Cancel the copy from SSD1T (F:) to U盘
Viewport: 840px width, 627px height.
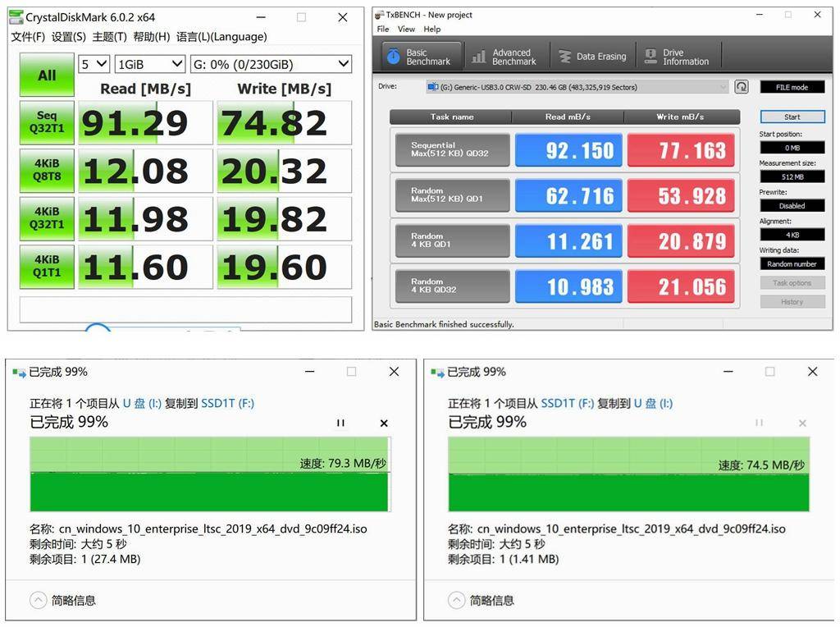[802, 423]
